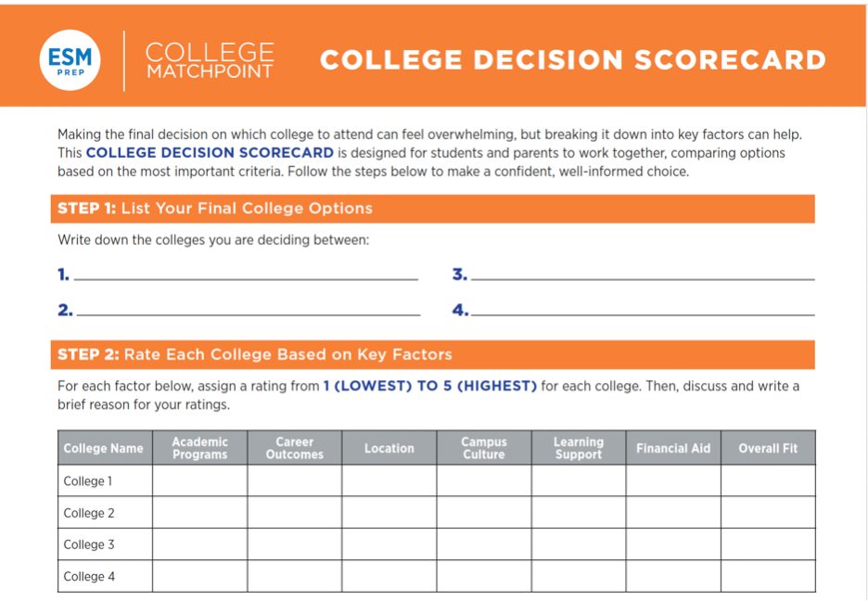Click the Career Outcomes column header

(294, 448)
